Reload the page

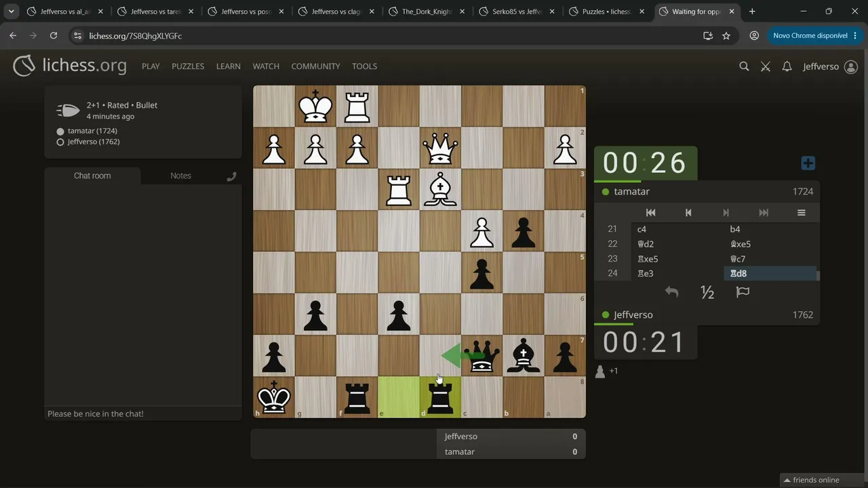54,36
